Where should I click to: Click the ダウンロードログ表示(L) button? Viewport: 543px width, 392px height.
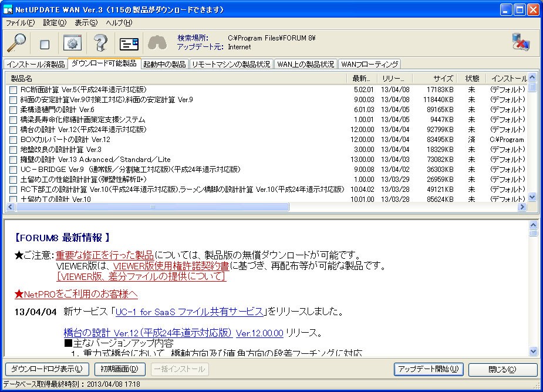coord(47,369)
